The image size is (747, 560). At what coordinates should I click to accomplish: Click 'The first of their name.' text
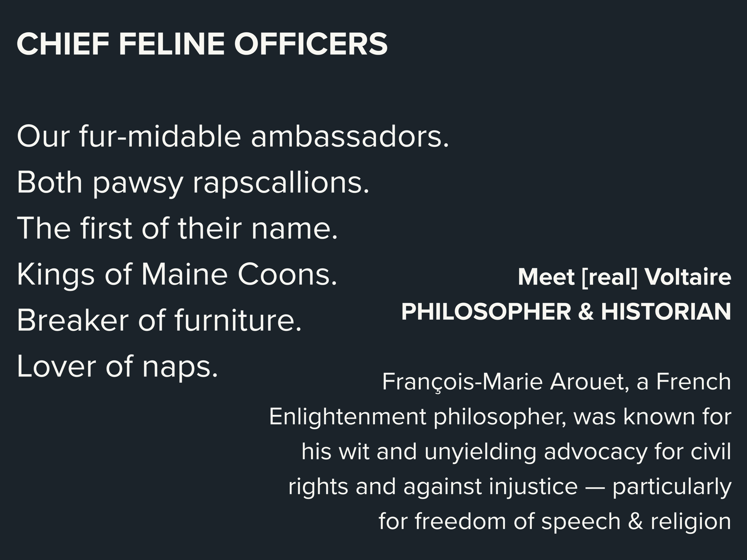click(177, 228)
